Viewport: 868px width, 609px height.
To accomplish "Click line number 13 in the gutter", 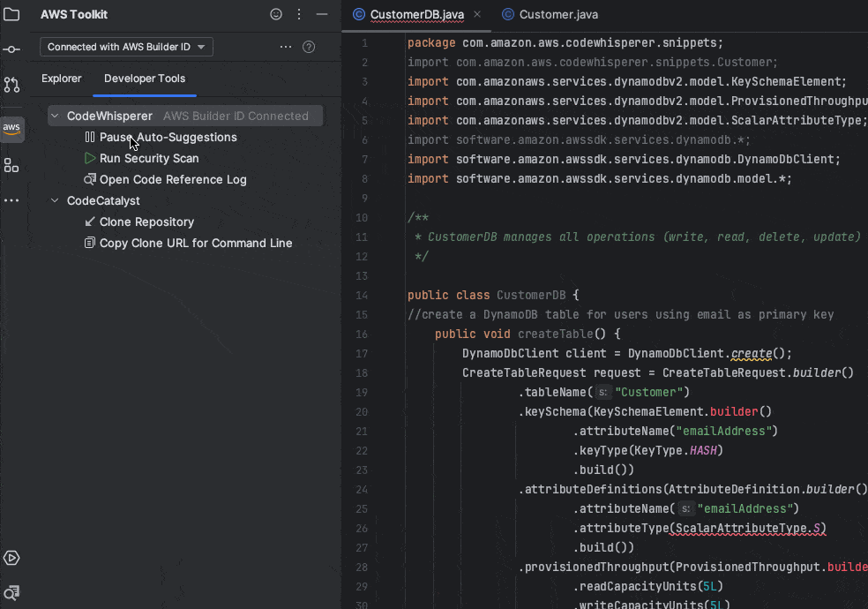I will (362, 275).
